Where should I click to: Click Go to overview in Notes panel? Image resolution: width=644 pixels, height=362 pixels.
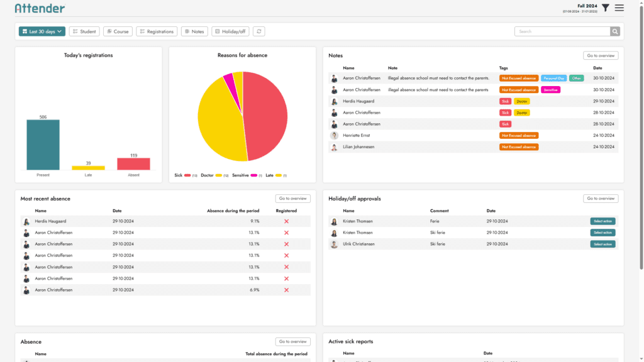click(600, 55)
